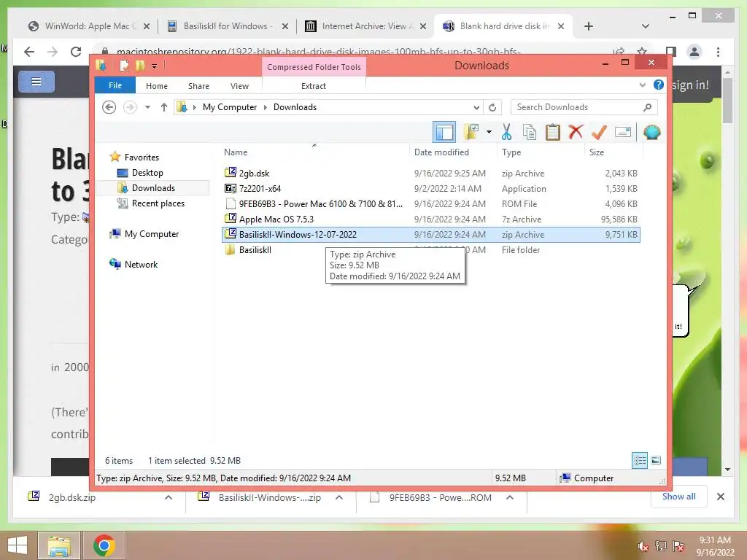Viewport: 747px width, 560px height.
Task: Open the Extract ribbon tab
Action: coord(314,86)
